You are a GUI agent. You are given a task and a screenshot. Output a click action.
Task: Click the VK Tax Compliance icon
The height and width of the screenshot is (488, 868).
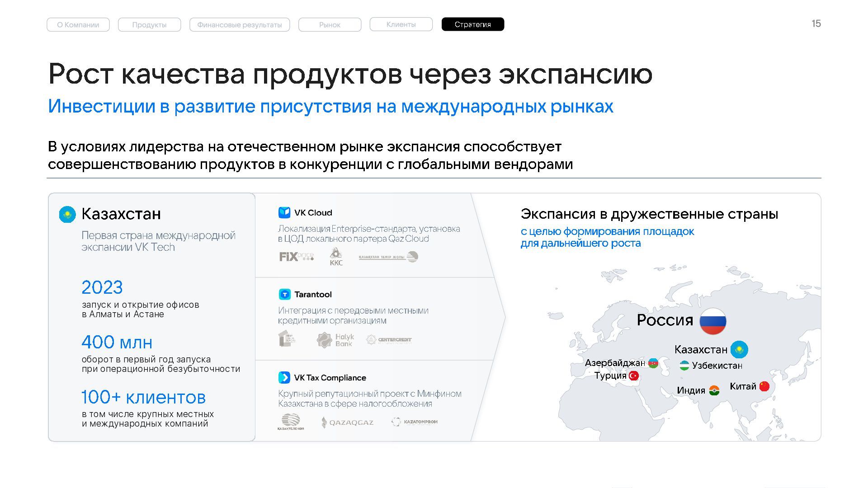coord(284,377)
